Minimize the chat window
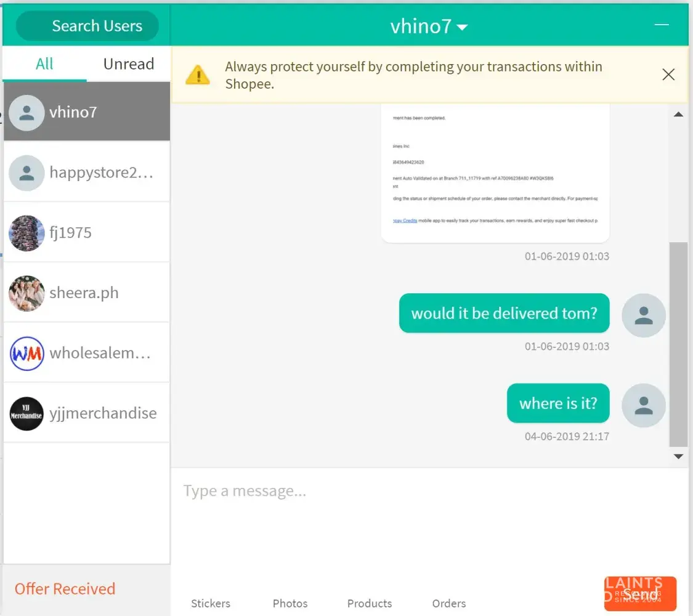Image resolution: width=693 pixels, height=616 pixels. coord(662,25)
